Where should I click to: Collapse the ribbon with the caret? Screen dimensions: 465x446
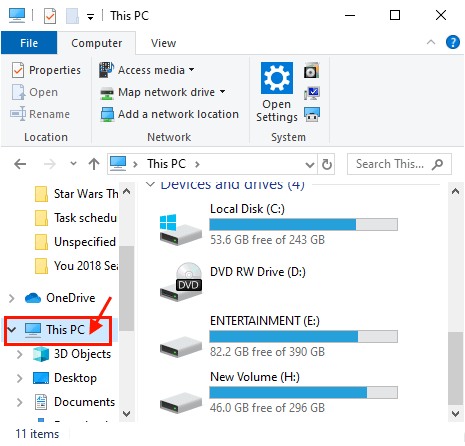(x=431, y=42)
